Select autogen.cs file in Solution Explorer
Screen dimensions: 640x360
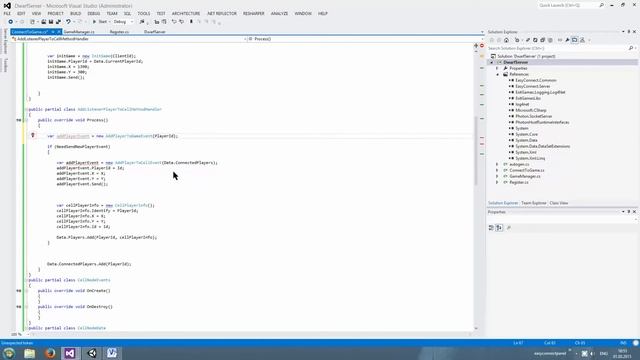(519, 164)
